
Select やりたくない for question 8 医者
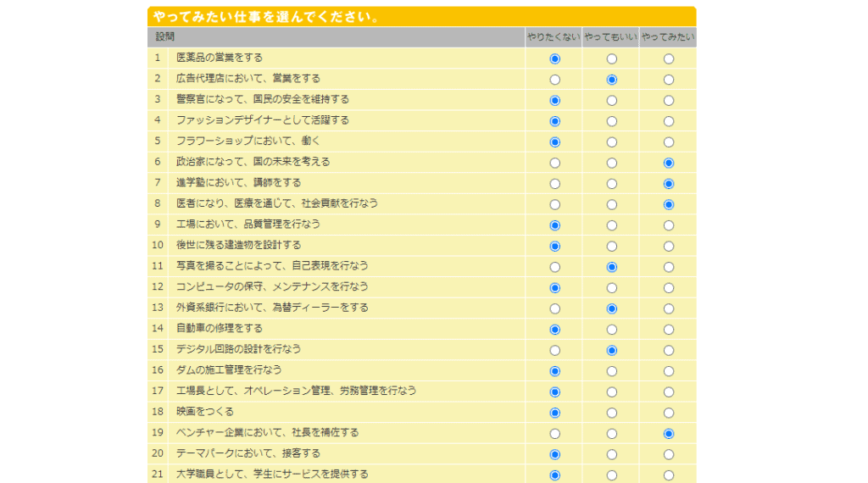tap(554, 204)
